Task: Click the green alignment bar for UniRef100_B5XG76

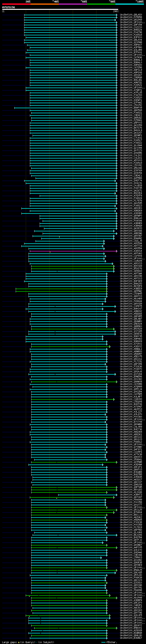Action: point(73,268)
